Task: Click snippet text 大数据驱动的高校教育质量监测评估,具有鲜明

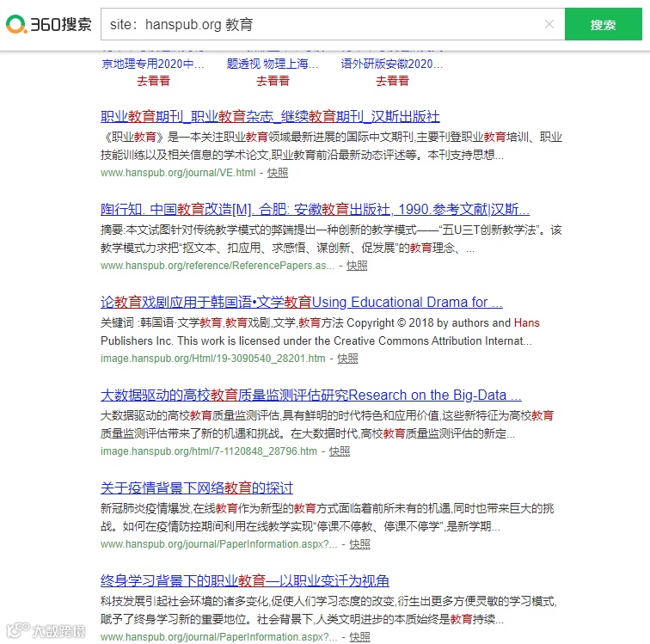Action: 328,425
